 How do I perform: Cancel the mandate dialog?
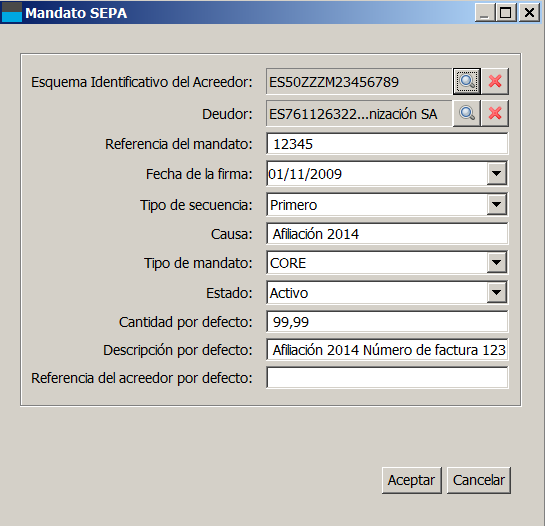(479, 480)
